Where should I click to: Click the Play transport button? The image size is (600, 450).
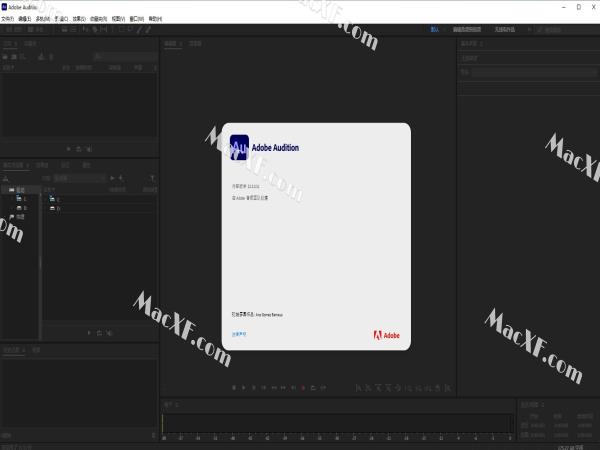243,388
